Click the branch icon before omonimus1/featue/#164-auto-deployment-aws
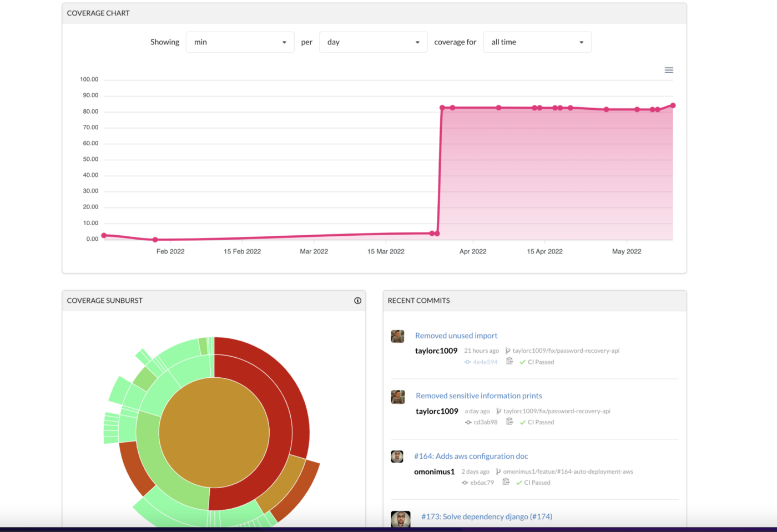The image size is (777, 532). click(498, 472)
